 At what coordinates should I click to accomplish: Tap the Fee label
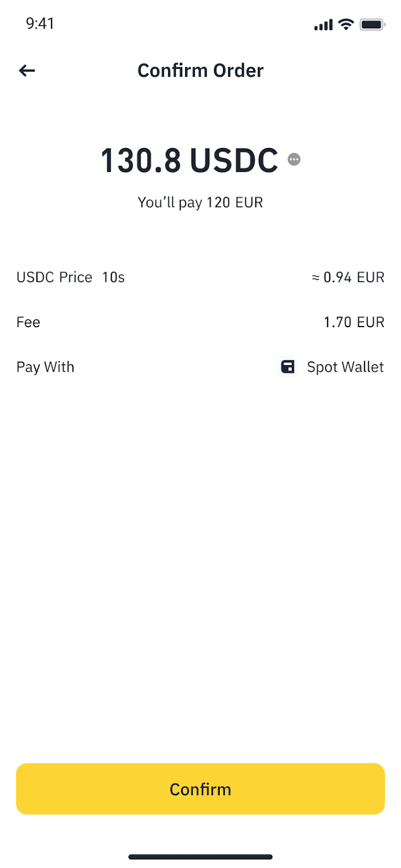click(28, 322)
